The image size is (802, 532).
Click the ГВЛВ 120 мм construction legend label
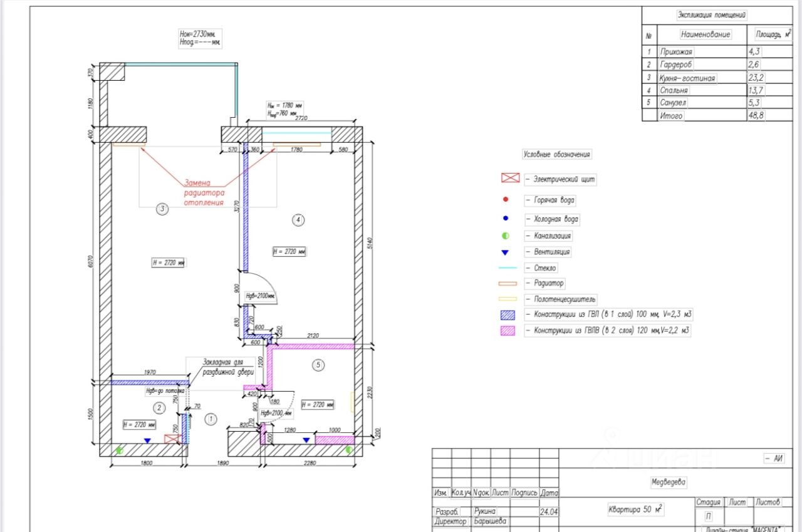pos(608,331)
